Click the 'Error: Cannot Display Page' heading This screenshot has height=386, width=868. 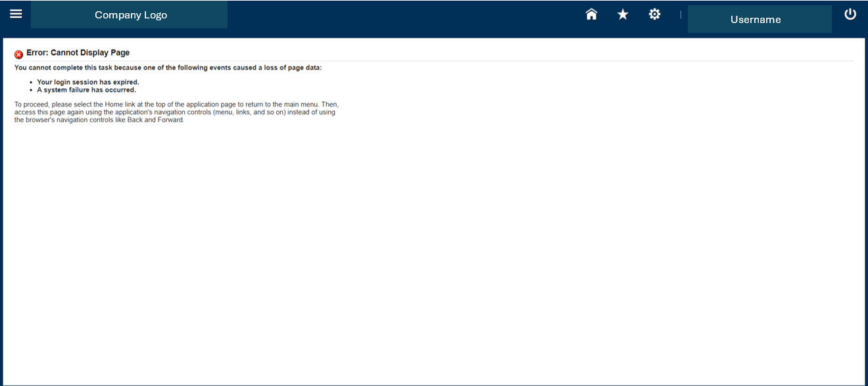pos(78,53)
